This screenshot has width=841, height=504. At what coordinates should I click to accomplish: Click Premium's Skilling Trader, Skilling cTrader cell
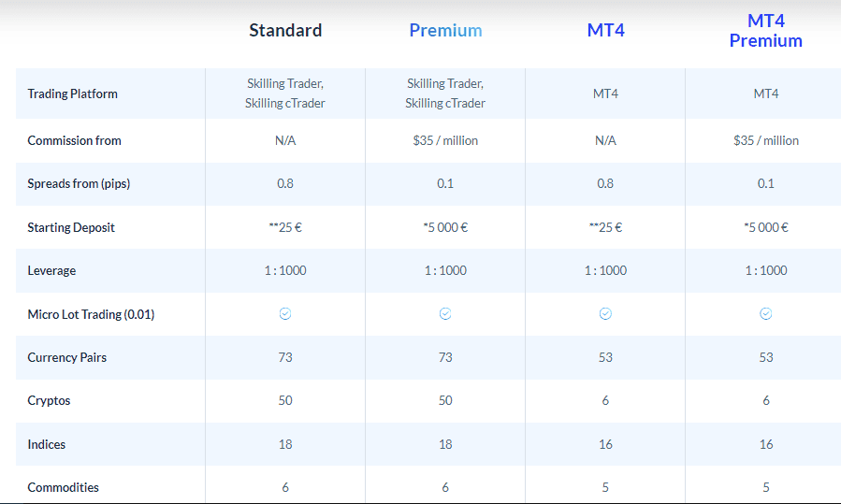click(445, 94)
